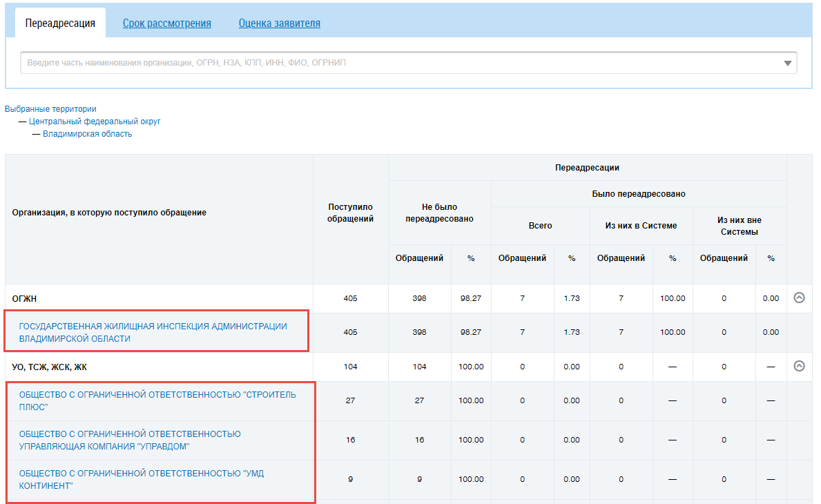Select Владимирская область in territory tree
This screenshot has width=821, height=504.
pos(87,134)
